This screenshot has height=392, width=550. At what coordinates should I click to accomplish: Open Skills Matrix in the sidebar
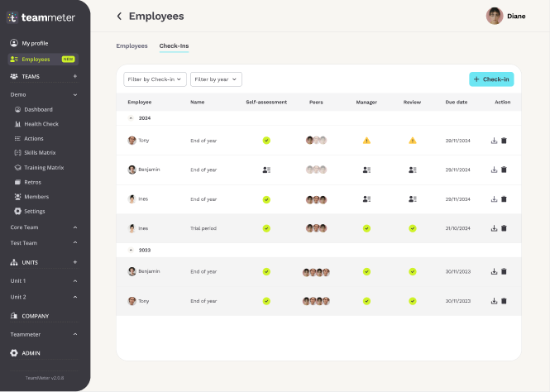tap(40, 153)
